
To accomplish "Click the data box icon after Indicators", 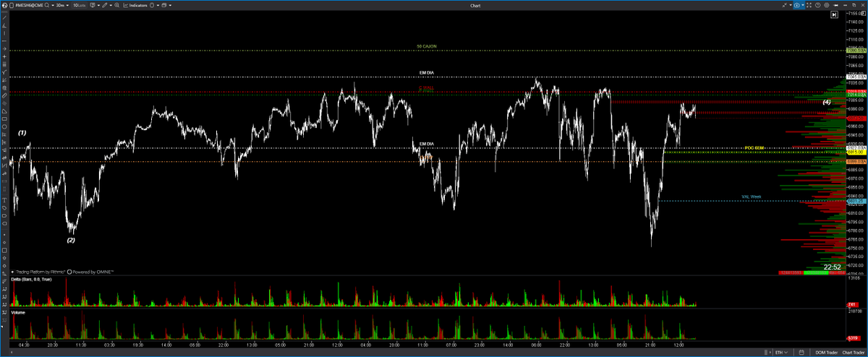I will (152, 5).
